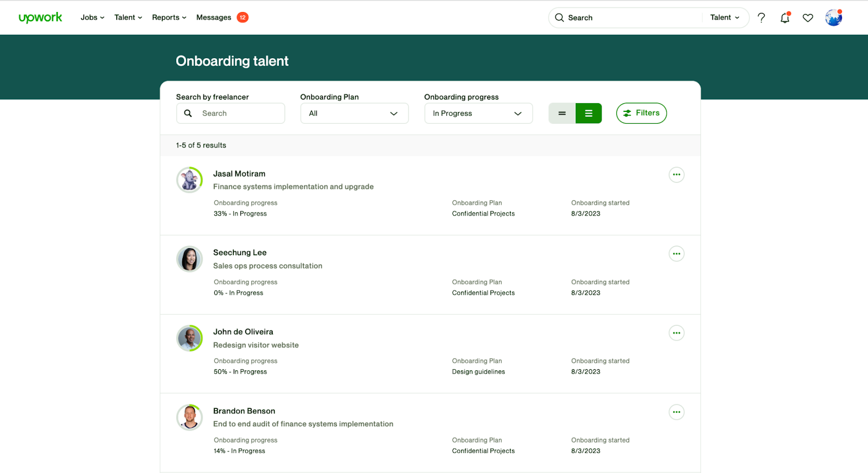Open the user profile avatar menu
Viewport: 868px width, 473px height.
tap(833, 18)
